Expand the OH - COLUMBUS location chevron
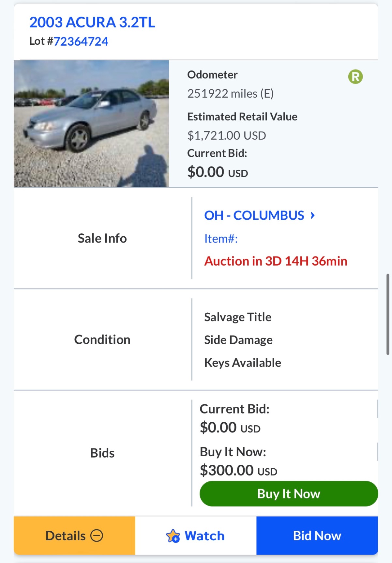 click(312, 215)
